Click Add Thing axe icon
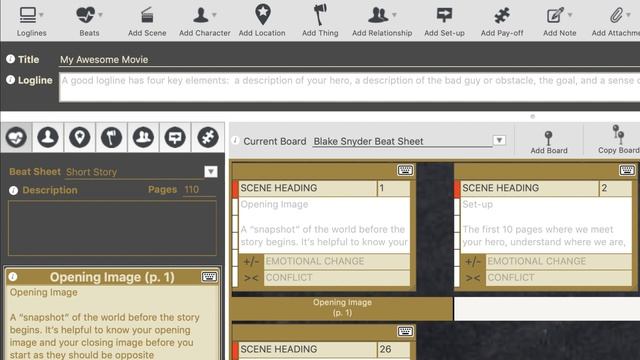 (x=320, y=15)
